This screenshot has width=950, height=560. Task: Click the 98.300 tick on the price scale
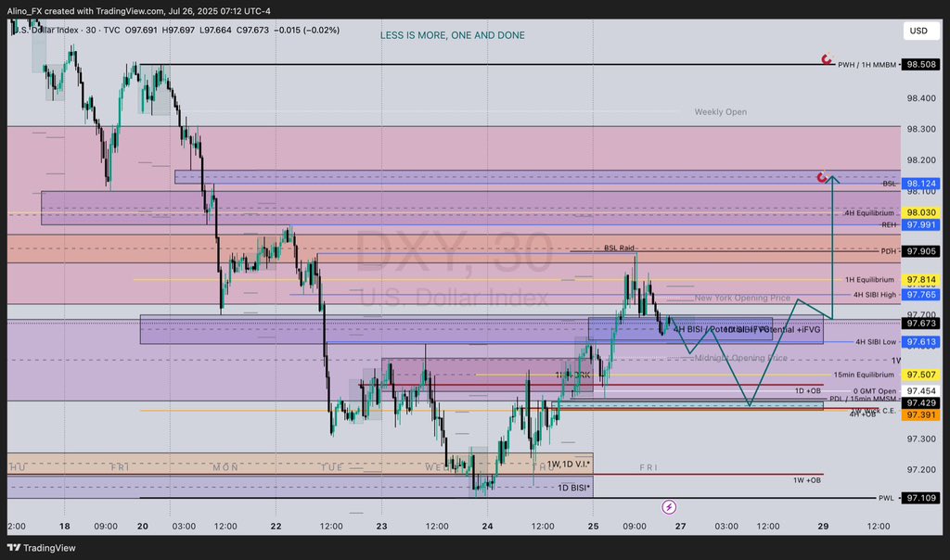coord(921,129)
